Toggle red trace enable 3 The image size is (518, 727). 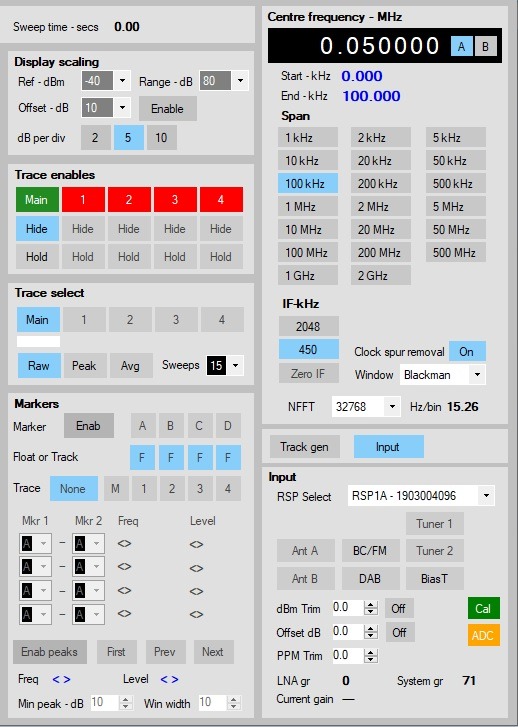pyautogui.click(x=175, y=199)
